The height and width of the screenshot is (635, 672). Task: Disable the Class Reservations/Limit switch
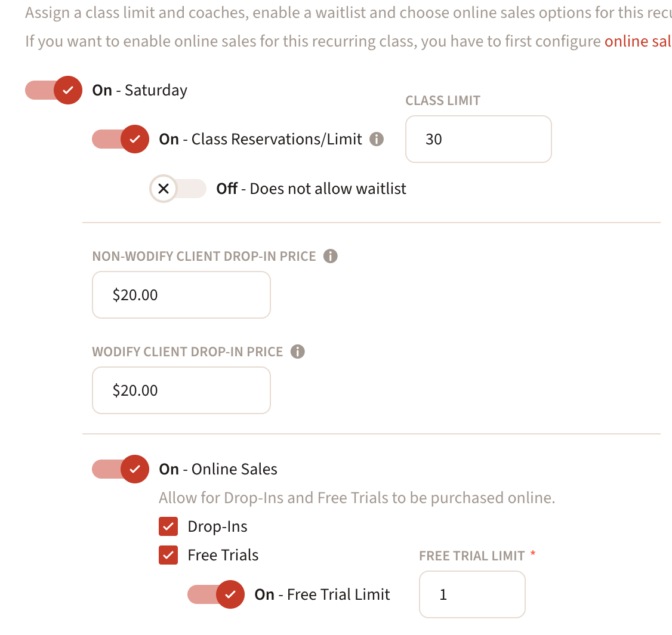[x=121, y=139]
